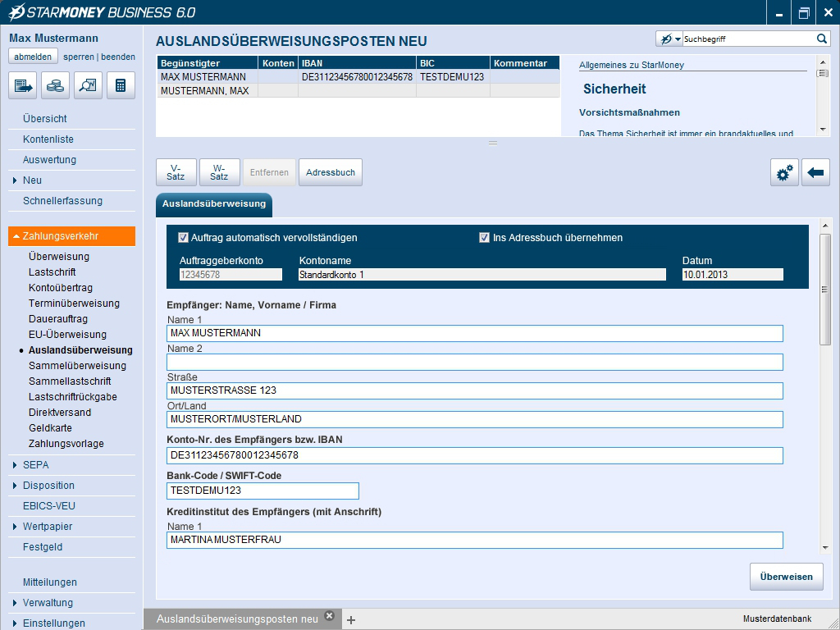Select Überweisung under Zahlungsverkehr
Image resolution: width=840 pixels, height=630 pixels.
(59, 257)
